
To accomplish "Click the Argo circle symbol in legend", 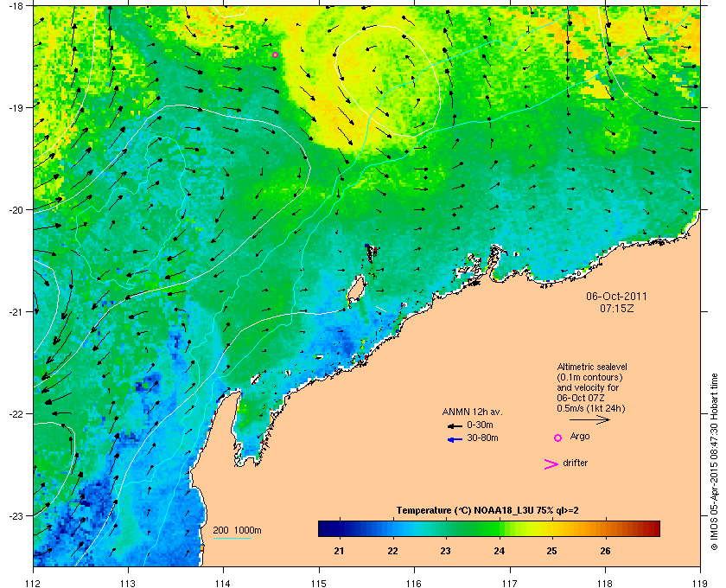I will point(558,438).
